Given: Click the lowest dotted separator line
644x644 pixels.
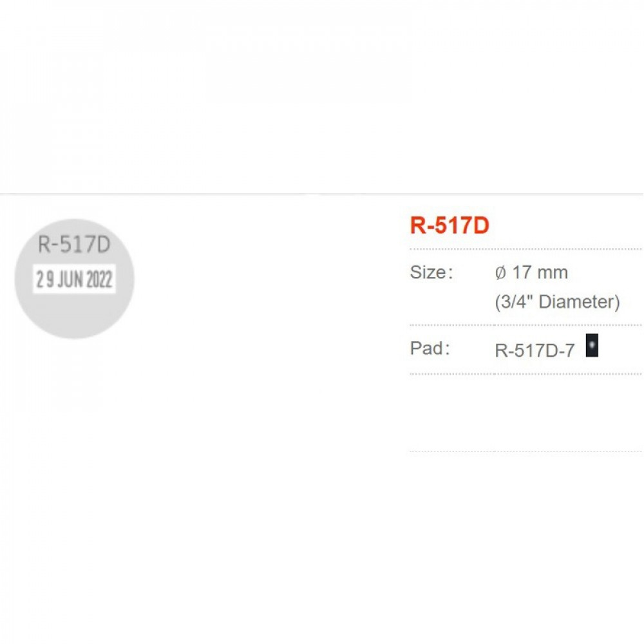Looking at the screenshot, I should [x=525, y=451].
